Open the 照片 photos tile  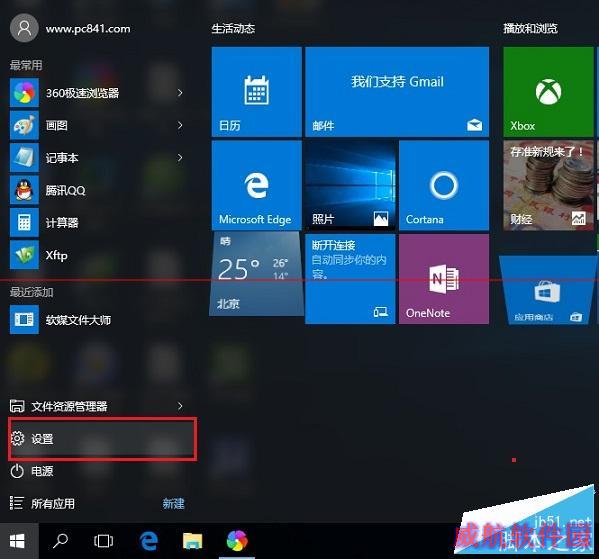pyautogui.click(x=350, y=186)
